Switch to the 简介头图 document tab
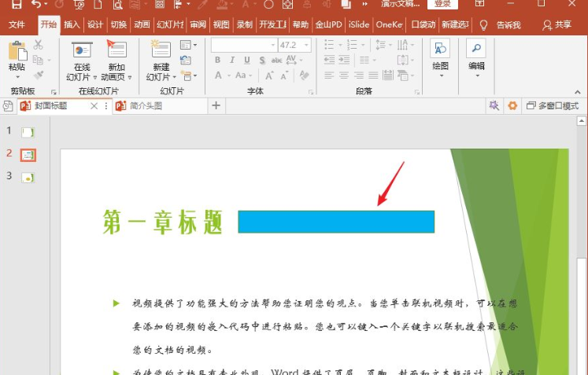This screenshot has height=375, width=588. pyautogui.click(x=146, y=106)
